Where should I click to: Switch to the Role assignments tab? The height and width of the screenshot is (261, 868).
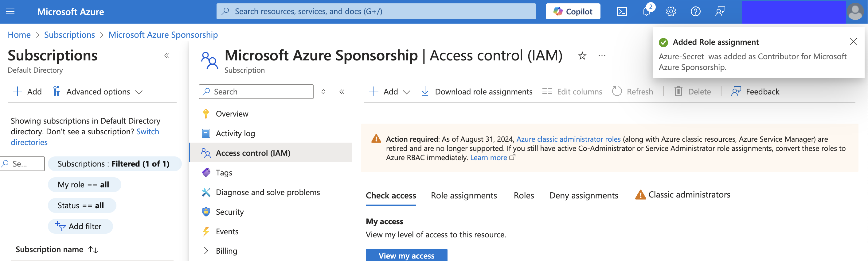(464, 195)
